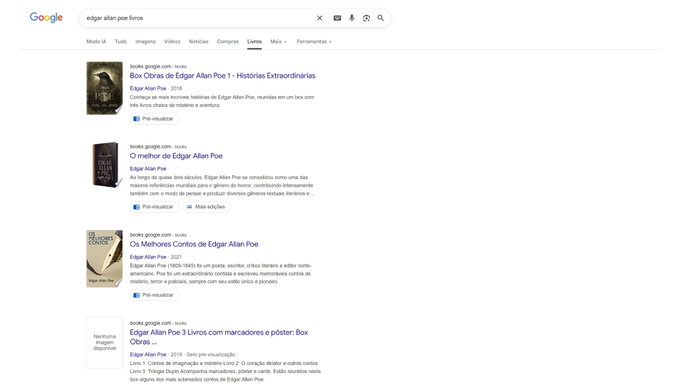Click author Edgar Allan Poe link dated 2019
This screenshot has height=385, width=684.
click(148, 354)
